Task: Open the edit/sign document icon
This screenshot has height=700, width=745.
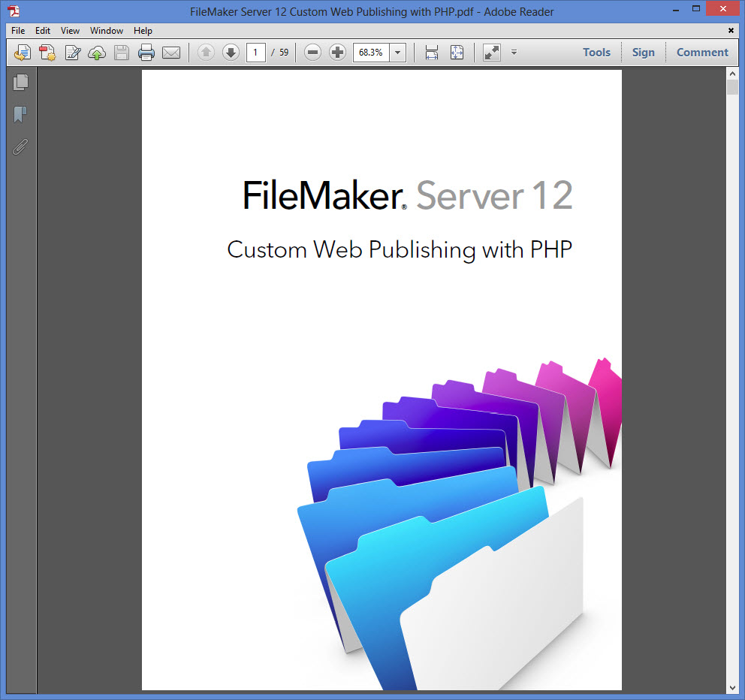Action: 72,53
